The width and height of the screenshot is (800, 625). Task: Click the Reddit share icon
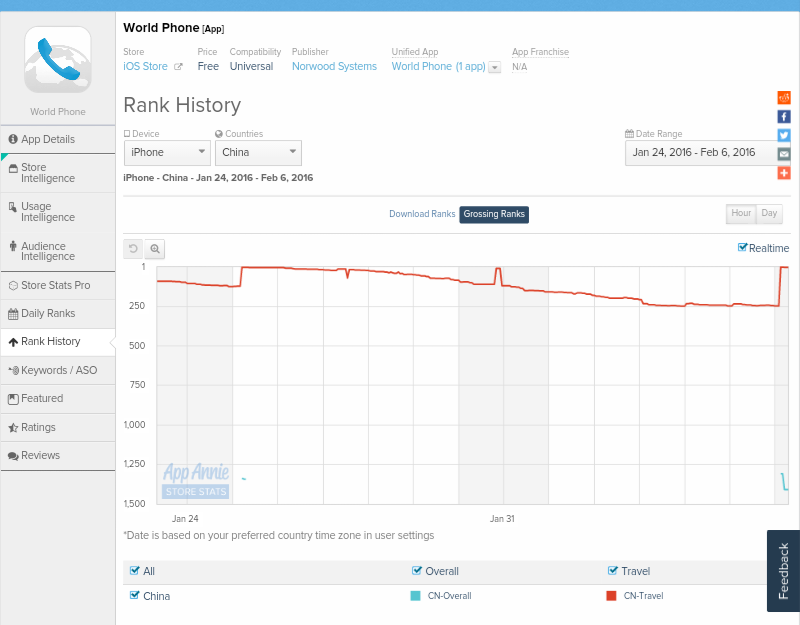(784, 97)
